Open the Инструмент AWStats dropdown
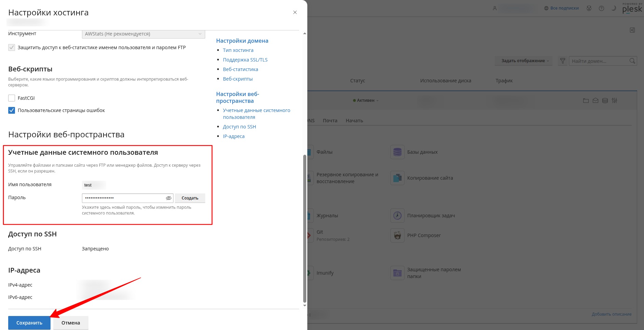The height and width of the screenshot is (330, 644). point(143,34)
